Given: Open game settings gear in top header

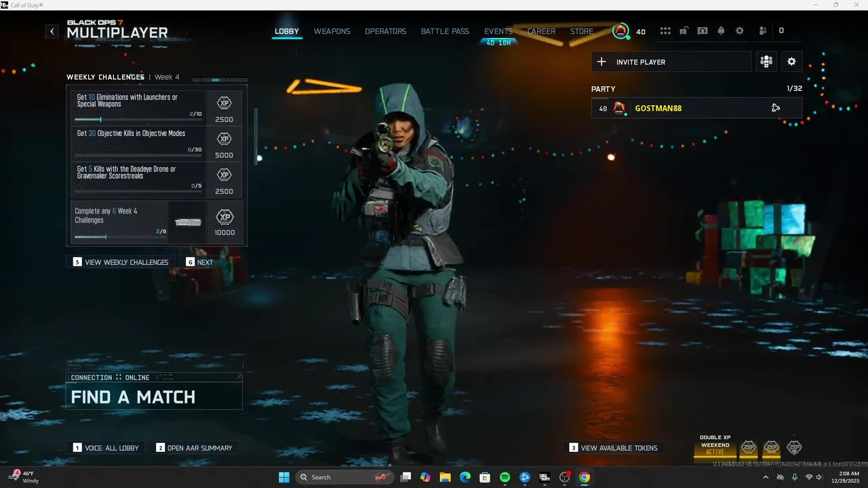Looking at the screenshot, I should click(740, 31).
